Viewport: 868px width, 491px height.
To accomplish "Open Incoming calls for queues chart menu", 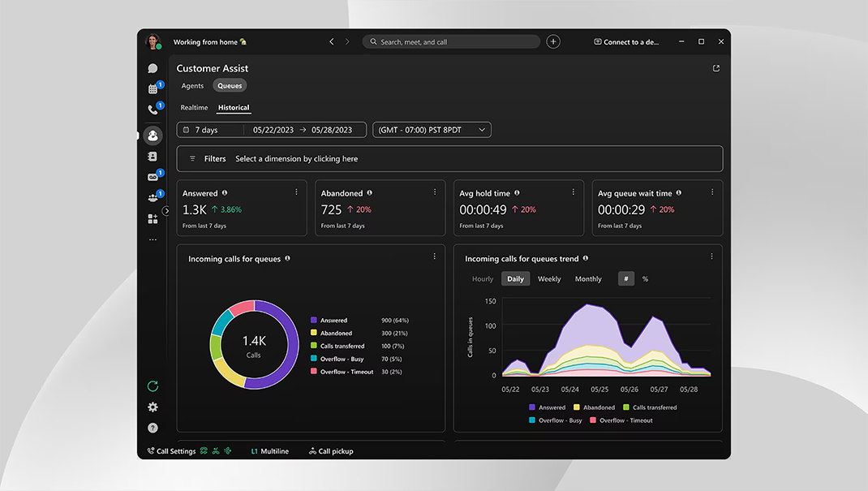I will pyautogui.click(x=435, y=256).
